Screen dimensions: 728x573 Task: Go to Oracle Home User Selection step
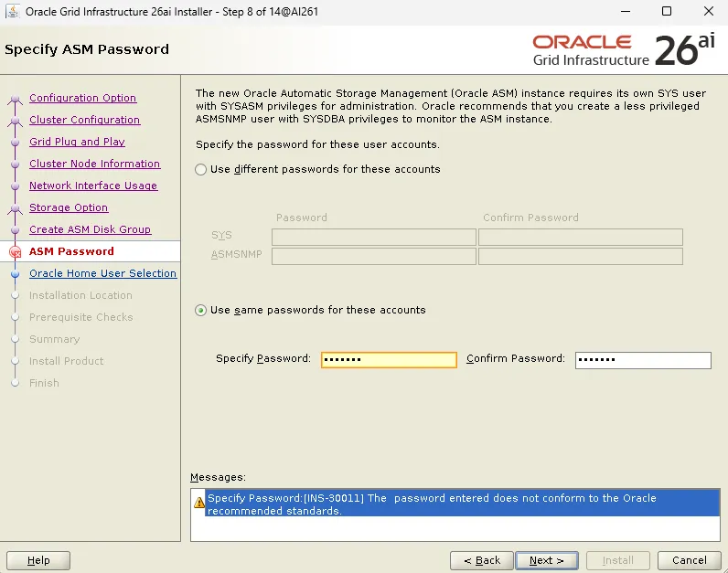coord(103,273)
